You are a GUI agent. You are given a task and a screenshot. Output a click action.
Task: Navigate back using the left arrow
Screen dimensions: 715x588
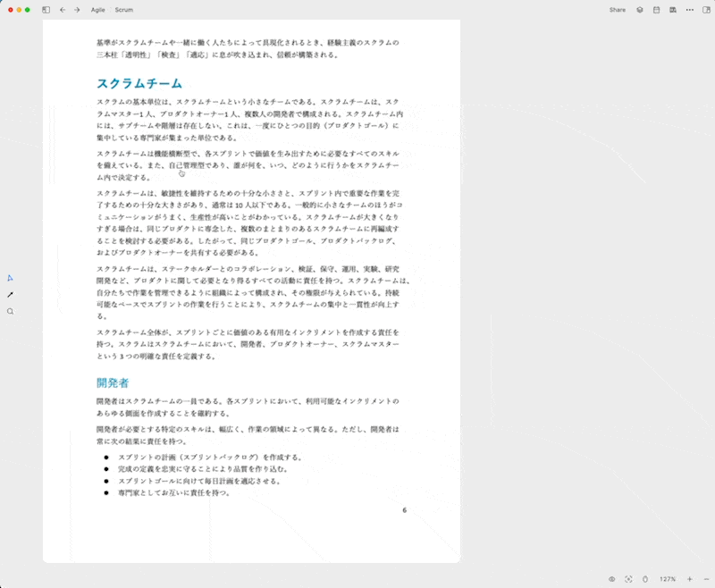tap(63, 10)
